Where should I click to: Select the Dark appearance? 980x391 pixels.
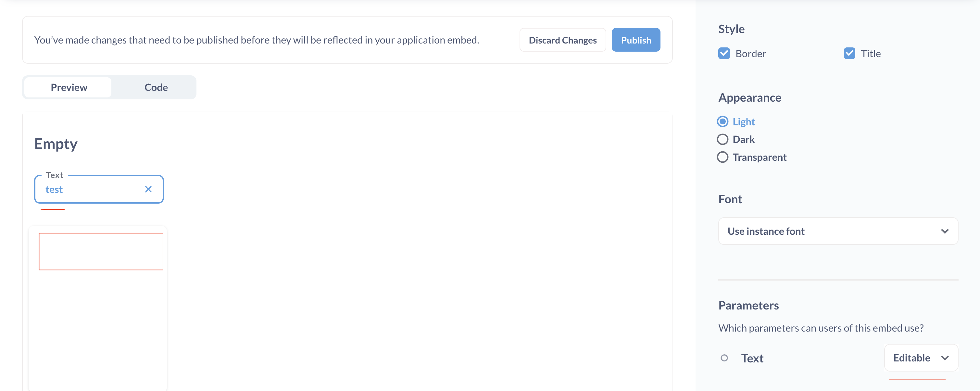click(x=723, y=139)
